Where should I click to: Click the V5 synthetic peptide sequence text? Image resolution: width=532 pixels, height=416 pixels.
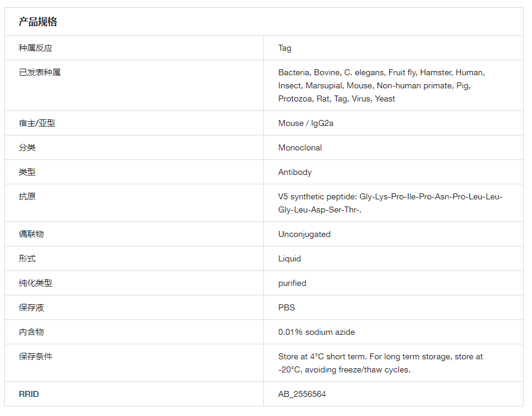pos(390,203)
